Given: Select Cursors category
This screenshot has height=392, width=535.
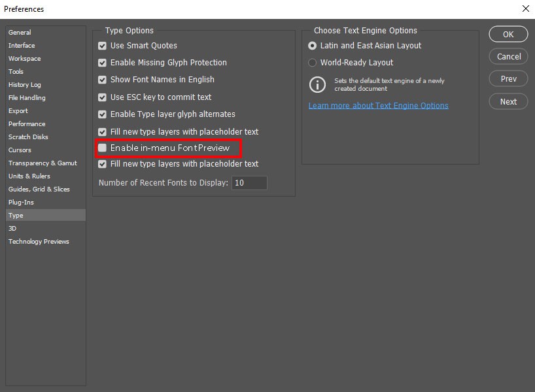Looking at the screenshot, I should pyautogui.click(x=45, y=150).
